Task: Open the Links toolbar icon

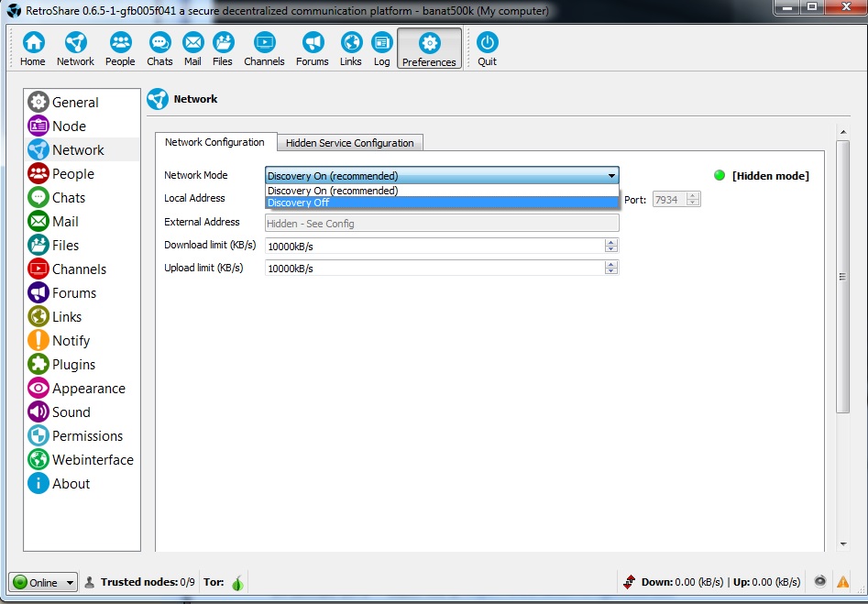Action: point(351,49)
